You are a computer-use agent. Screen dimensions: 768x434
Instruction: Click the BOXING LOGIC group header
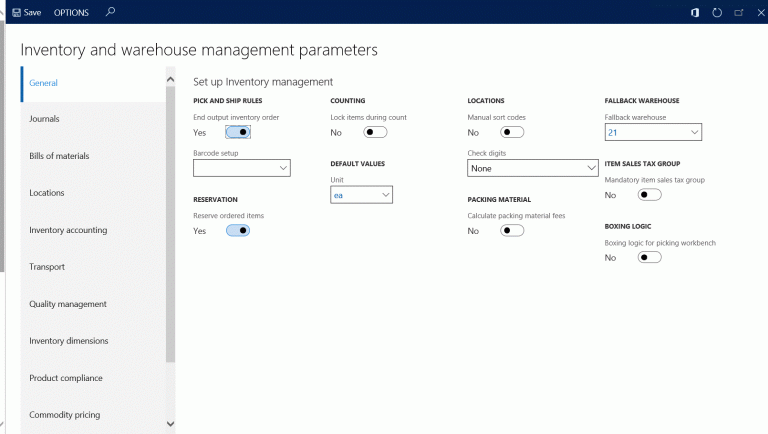coord(628,226)
